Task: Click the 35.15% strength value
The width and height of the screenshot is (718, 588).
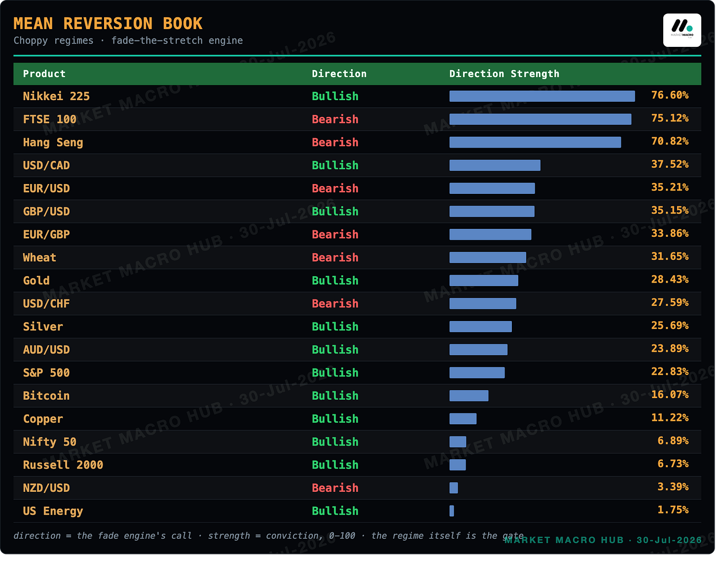Action: pos(670,210)
